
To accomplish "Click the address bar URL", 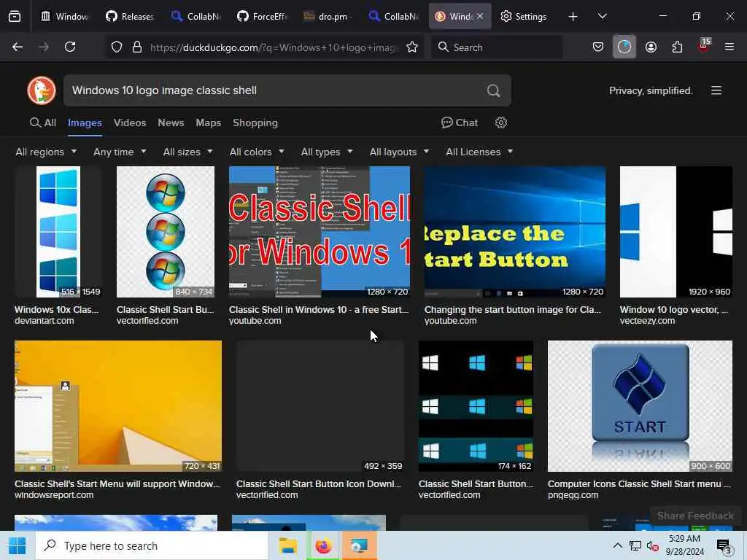I will 274,47.
